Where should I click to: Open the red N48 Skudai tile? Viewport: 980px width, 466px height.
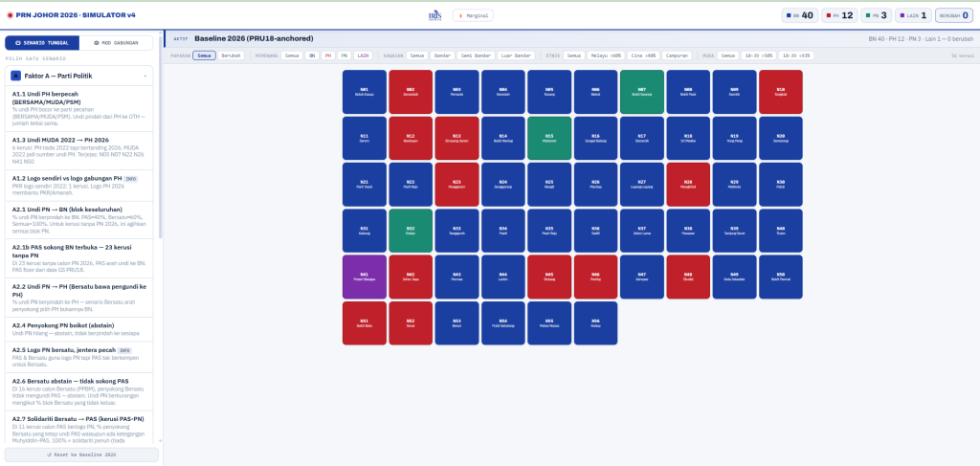tap(688, 277)
